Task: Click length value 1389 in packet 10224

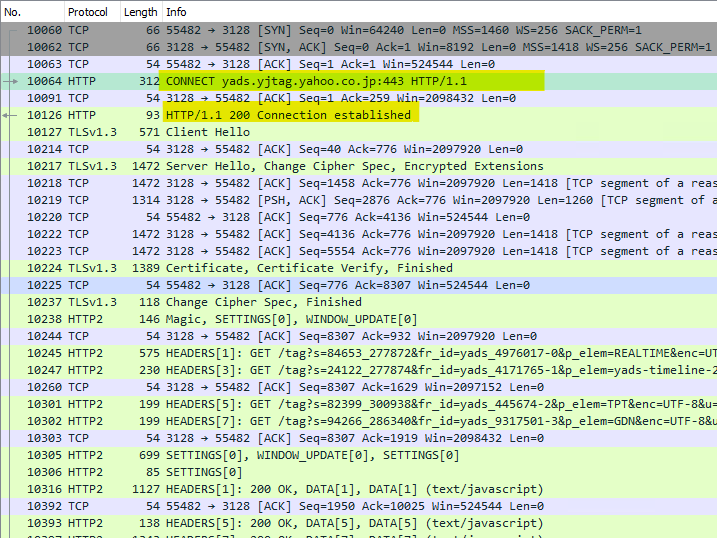Action: click(x=146, y=268)
